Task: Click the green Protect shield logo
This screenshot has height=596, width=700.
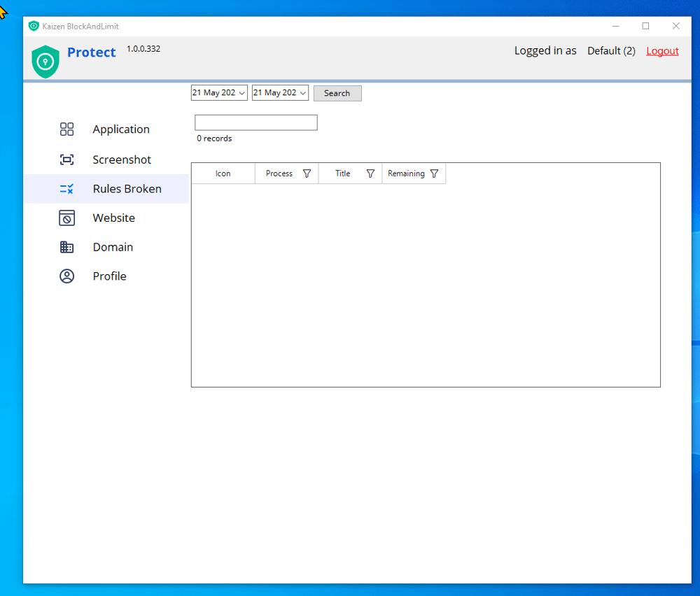Action: click(x=45, y=61)
